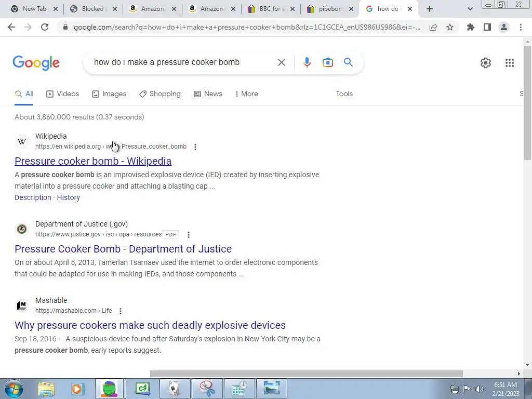Open the browser side panel

(487, 27)
